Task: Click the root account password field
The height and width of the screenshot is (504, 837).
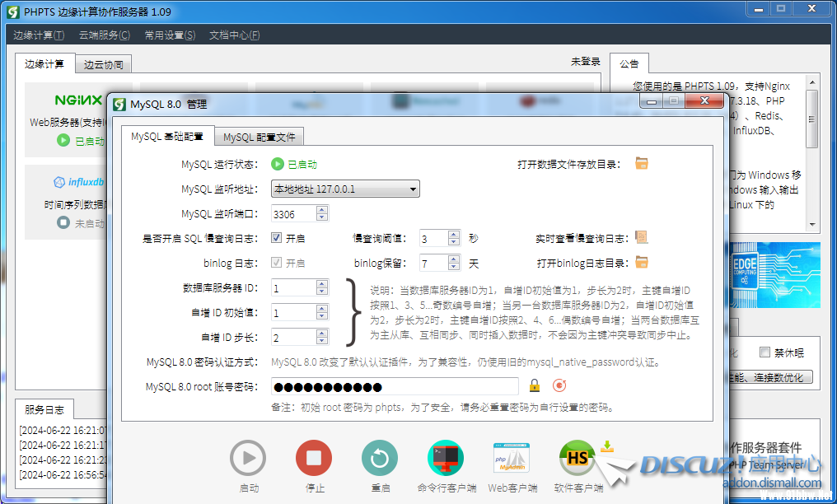Action: pos(395,386)
